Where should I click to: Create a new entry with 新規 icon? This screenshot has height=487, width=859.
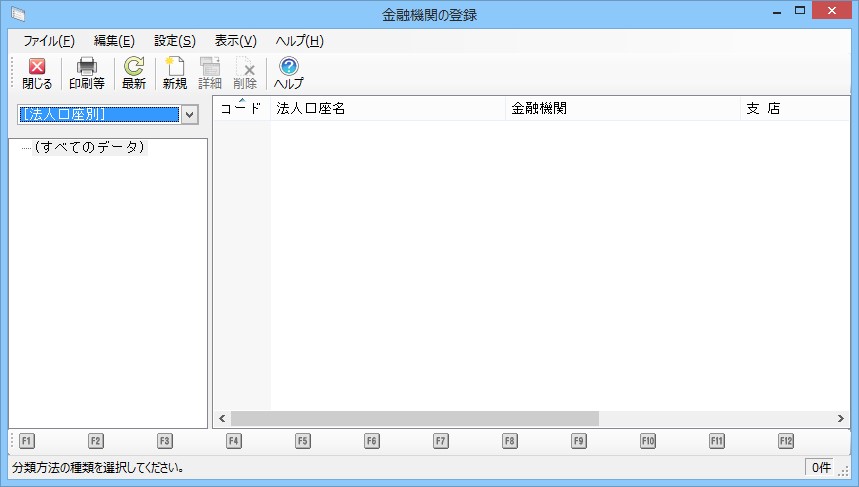click(175, 73)
